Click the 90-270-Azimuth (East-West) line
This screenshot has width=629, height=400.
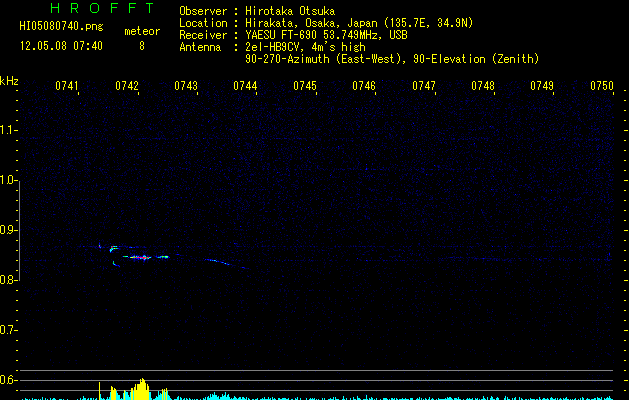(392, 59)
